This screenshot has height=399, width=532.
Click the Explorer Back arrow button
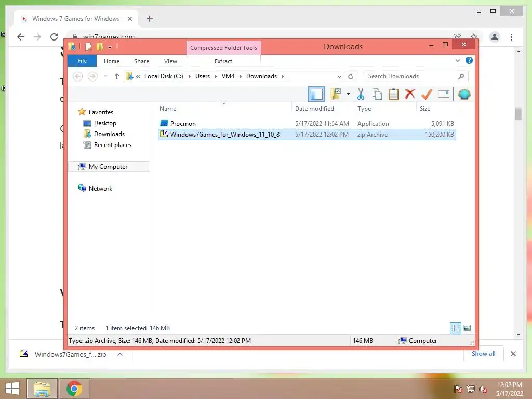coord(78,76)
